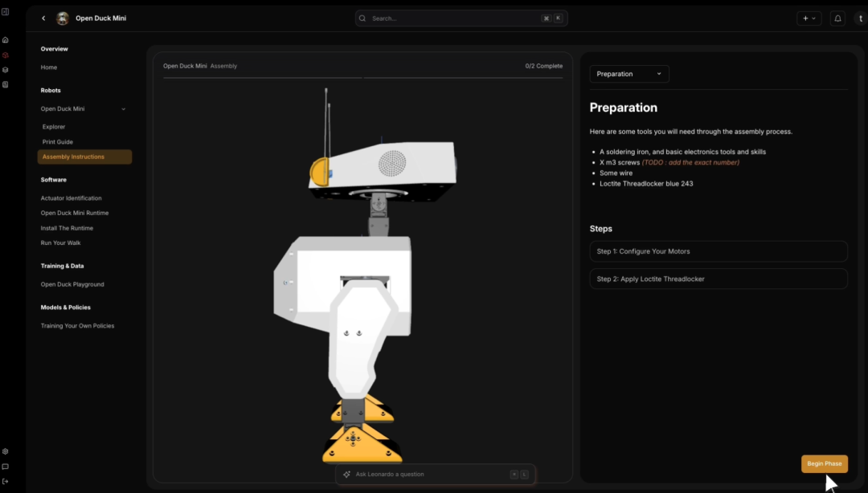This screenshot has height=493, width=868.
Task: Click the Open Duck Mini header title
Action: tap(100, 18)
